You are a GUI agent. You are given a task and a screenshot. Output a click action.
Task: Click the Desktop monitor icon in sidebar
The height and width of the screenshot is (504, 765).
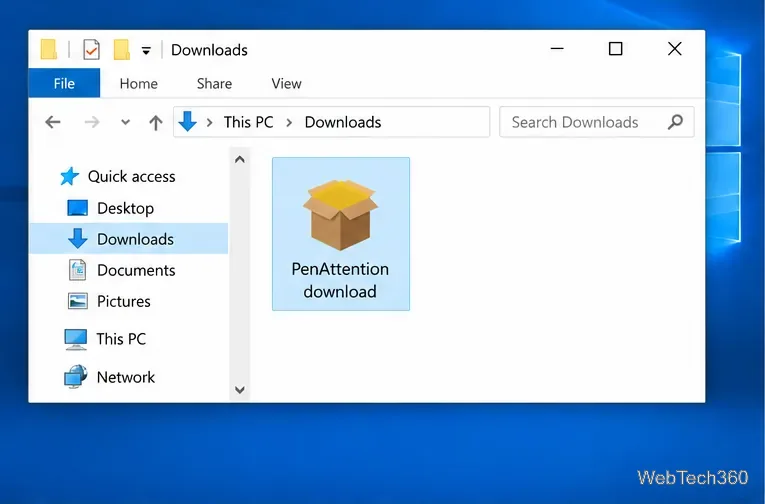(77, 208)
